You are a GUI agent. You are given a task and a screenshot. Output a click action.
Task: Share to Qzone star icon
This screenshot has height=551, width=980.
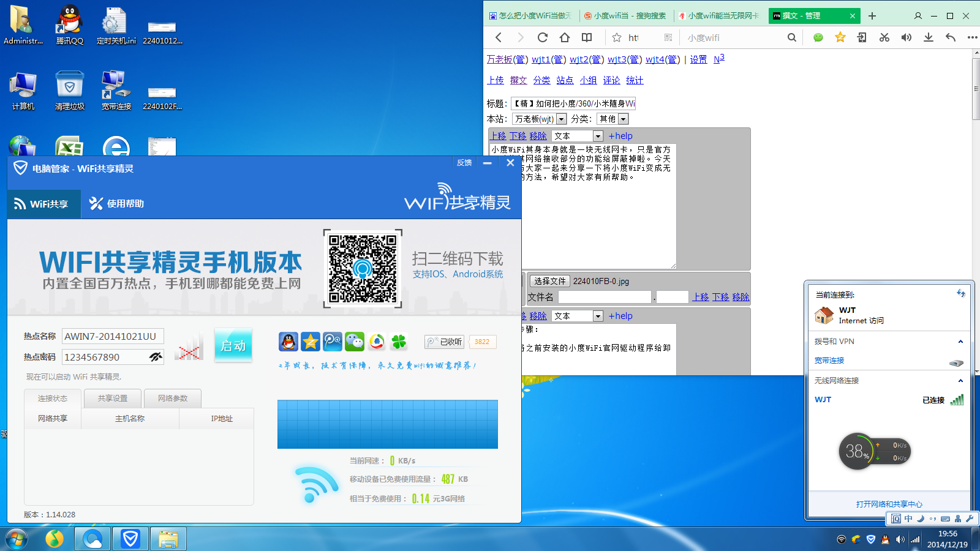pos(311,342)
